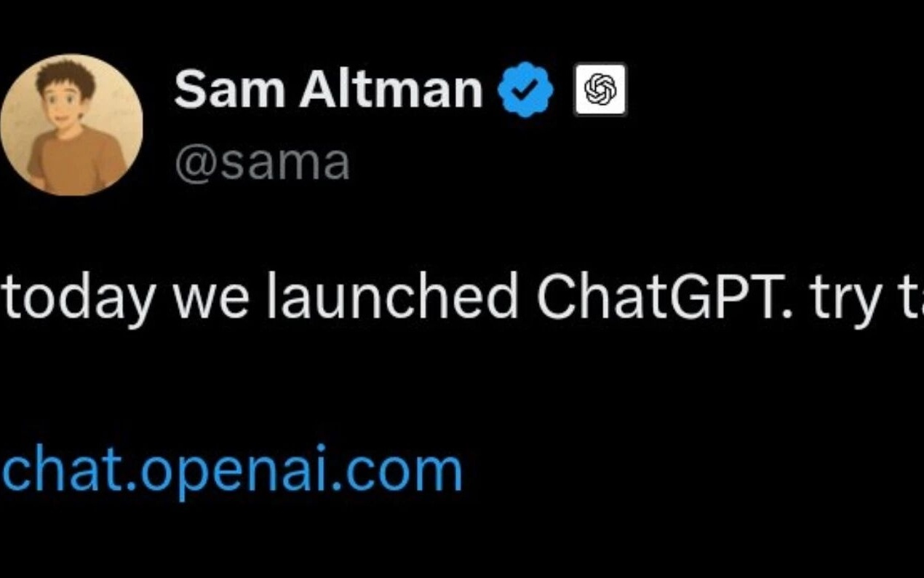The height and width of the screenshot is (578, 924).
Task: Open Sam Altman's cartoon profile avatar
Action: pyautogui.click(x=71, y=124)
